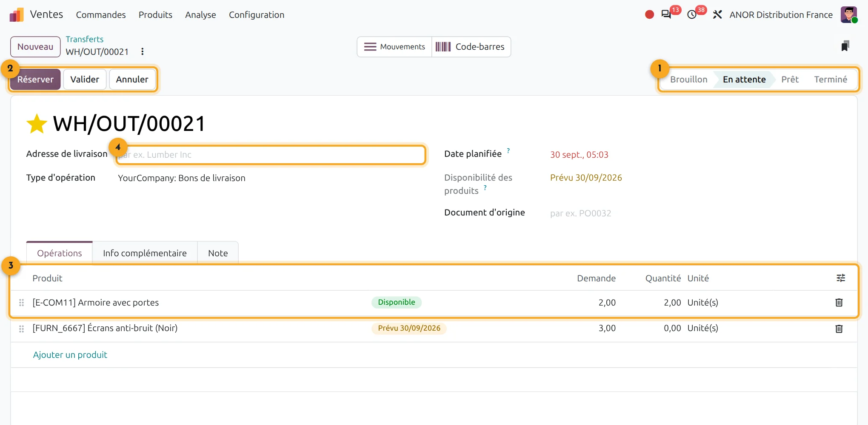Viewport: 868px width, 425px height.
Task: Select the Terminé status
Action: 831,79
